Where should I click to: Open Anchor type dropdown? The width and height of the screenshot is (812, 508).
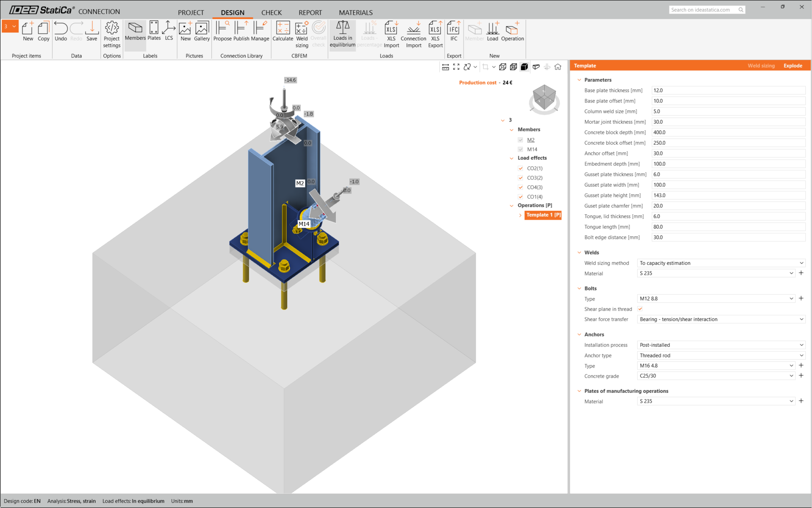click(721, 356)
